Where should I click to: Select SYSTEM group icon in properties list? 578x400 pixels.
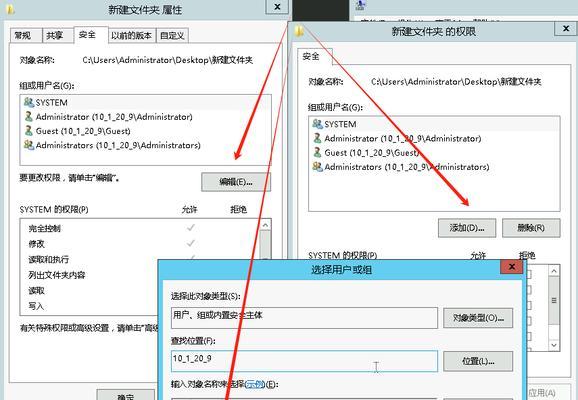click(29, 102)
